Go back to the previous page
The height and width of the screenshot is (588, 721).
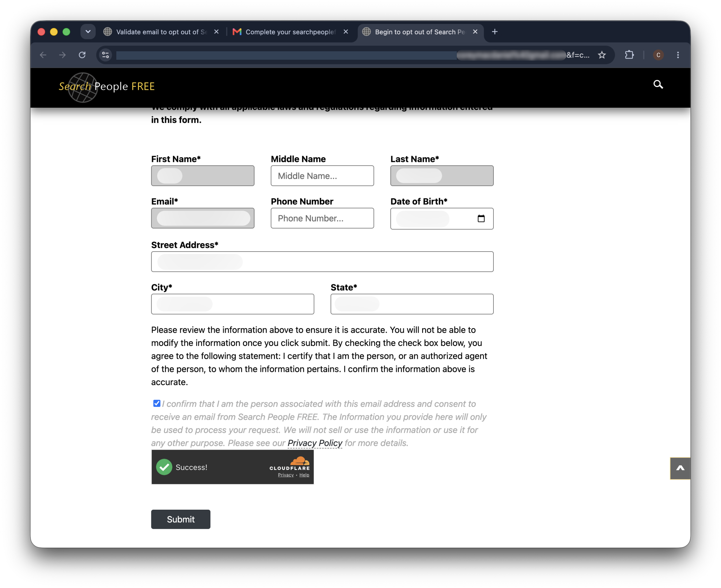[x=43, y=55]
